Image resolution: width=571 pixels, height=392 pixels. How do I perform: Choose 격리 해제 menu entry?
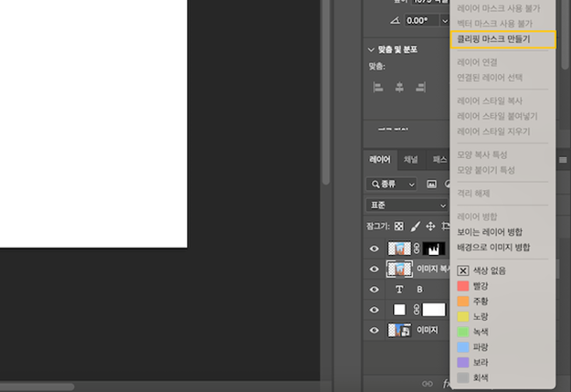[473, 194]
